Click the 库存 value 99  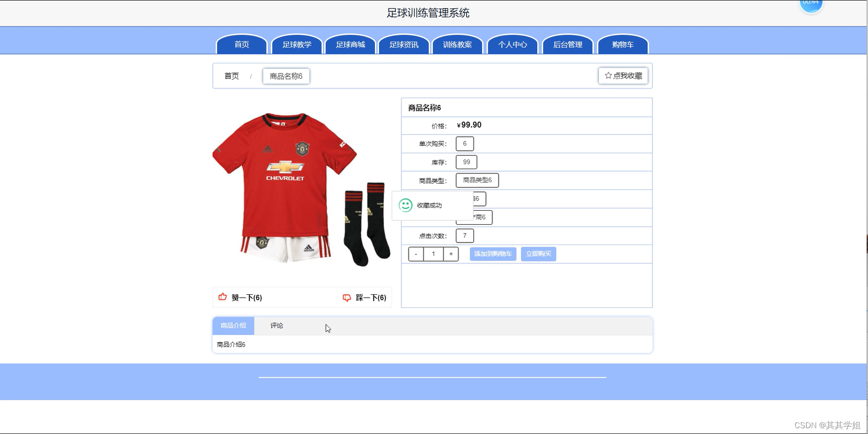(x=467, y=162)
